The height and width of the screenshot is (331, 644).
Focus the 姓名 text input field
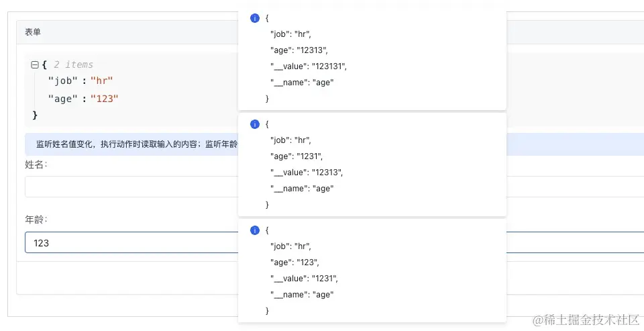(131, 187)
